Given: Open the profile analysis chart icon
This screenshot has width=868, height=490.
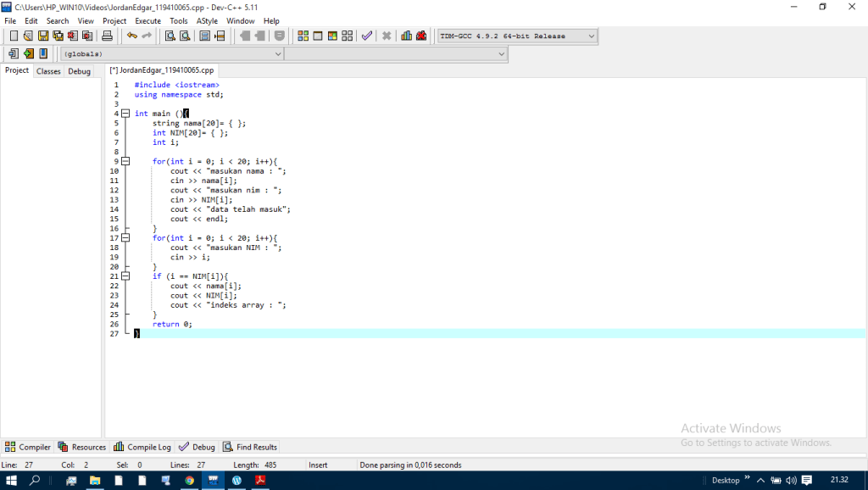Looking at the screenshot, I should [x=406, y=36].
